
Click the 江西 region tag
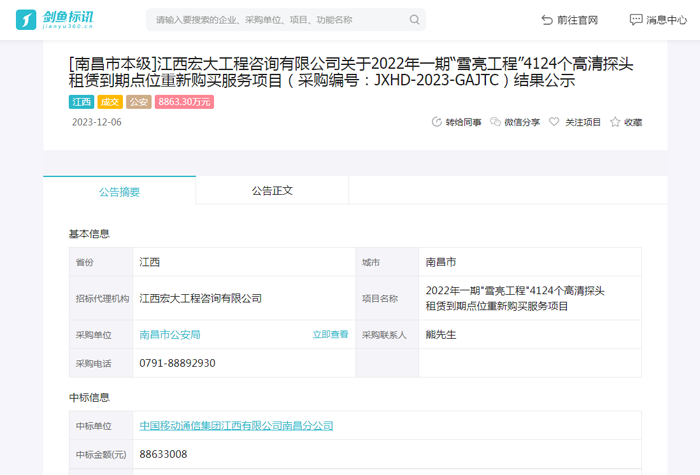pyautogui.click(x=81, y=102)
